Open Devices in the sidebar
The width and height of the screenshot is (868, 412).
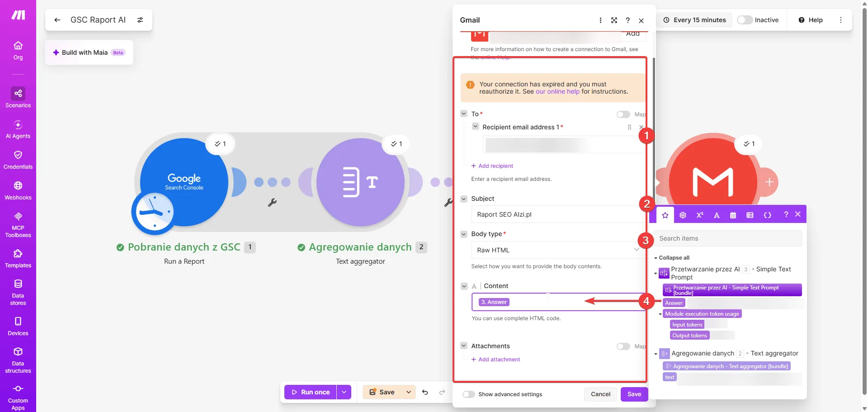(x=18, y=326)
